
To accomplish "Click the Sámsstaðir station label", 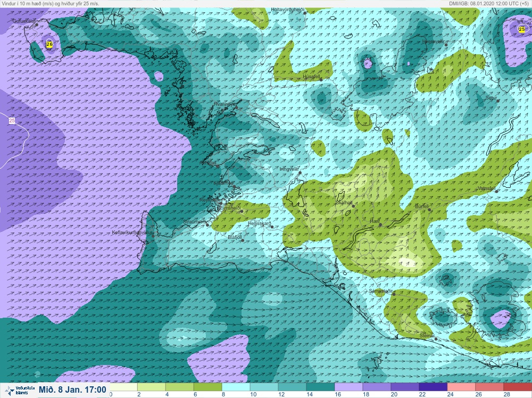I will click(x=381, y=291).
